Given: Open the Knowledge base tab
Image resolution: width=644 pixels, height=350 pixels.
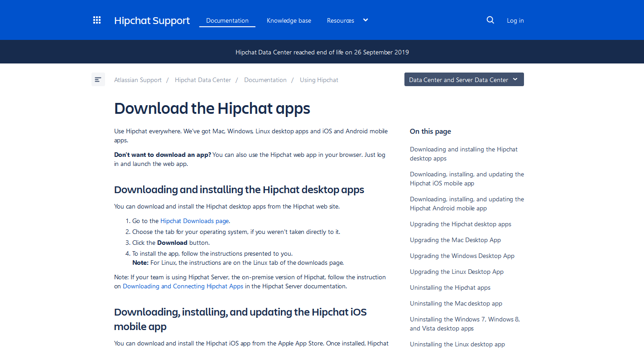Looking at the screenshot, I should coord(289,20).
